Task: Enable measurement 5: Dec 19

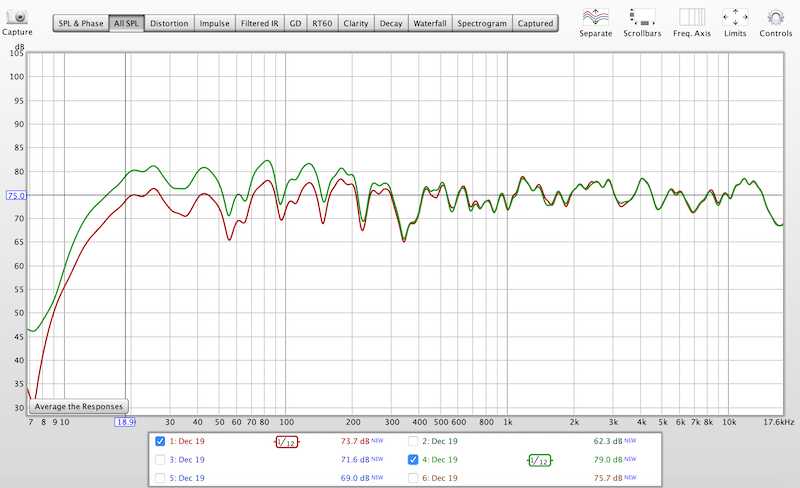Action: [160, 478]
